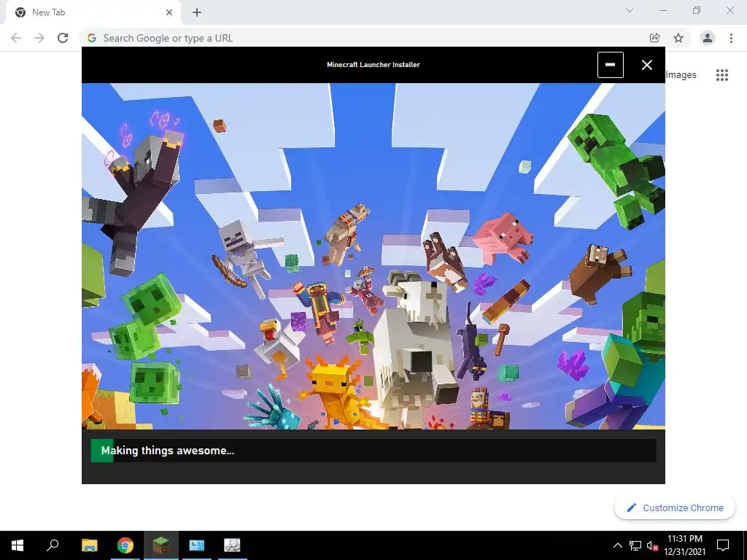Minimize the Chrome window
747x560 pixels.
point(663,10)
